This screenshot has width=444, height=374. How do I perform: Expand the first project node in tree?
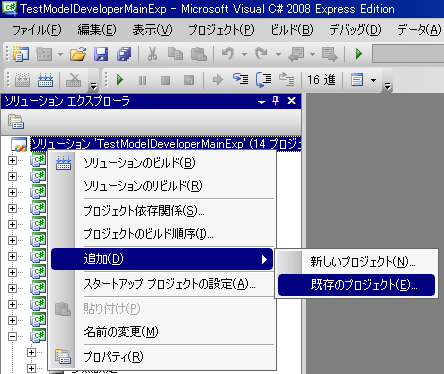[x=12, y=160]
